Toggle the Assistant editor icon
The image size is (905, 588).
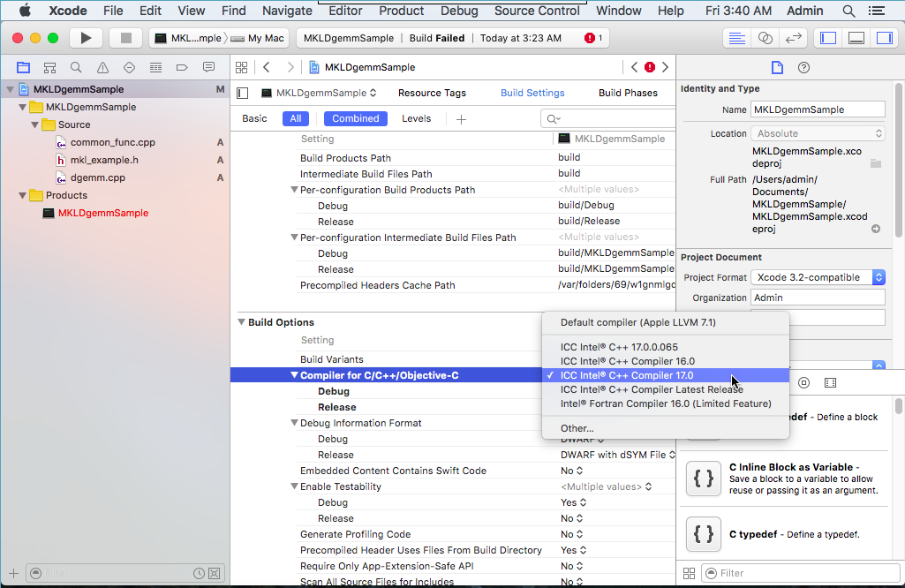pyautogui.click(x=765, y=38)
